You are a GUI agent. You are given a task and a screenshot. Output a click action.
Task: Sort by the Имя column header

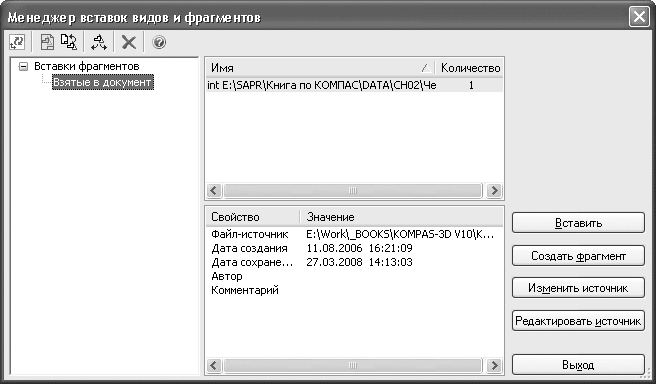[320, 68]
